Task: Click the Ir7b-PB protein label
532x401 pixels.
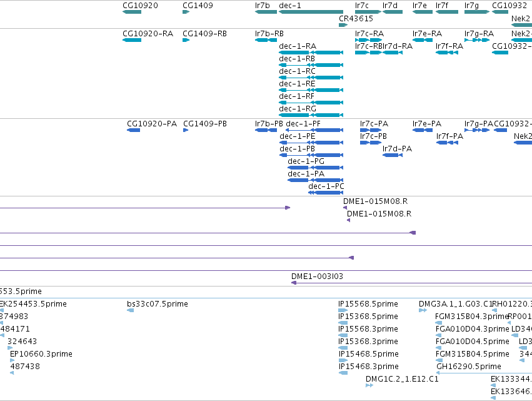Action: 269,124
